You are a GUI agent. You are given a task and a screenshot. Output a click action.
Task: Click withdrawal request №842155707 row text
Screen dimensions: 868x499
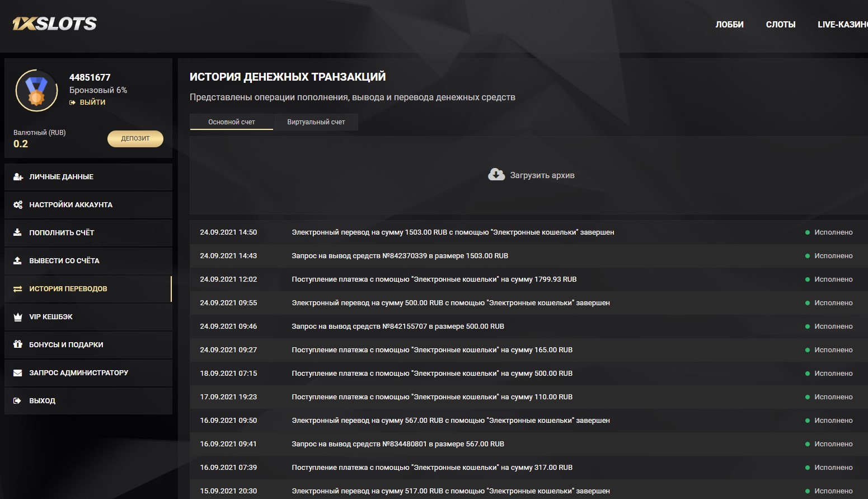(x=398, y=327)
